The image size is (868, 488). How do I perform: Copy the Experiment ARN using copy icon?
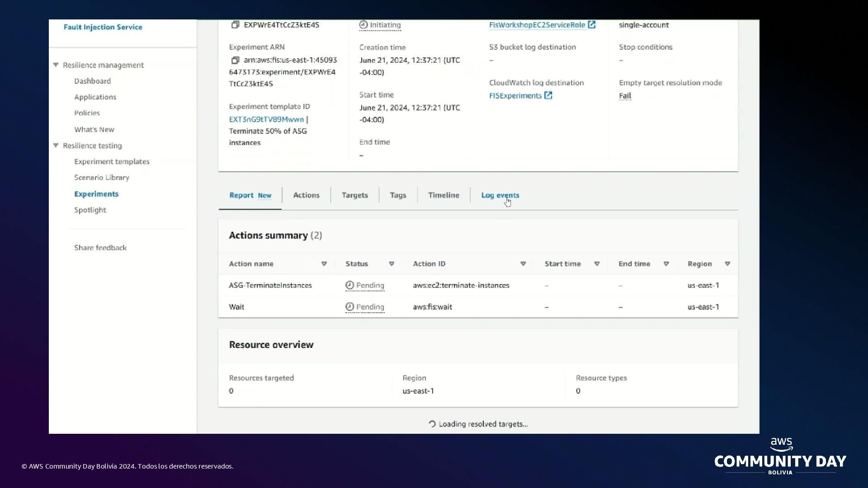[235, 60]
